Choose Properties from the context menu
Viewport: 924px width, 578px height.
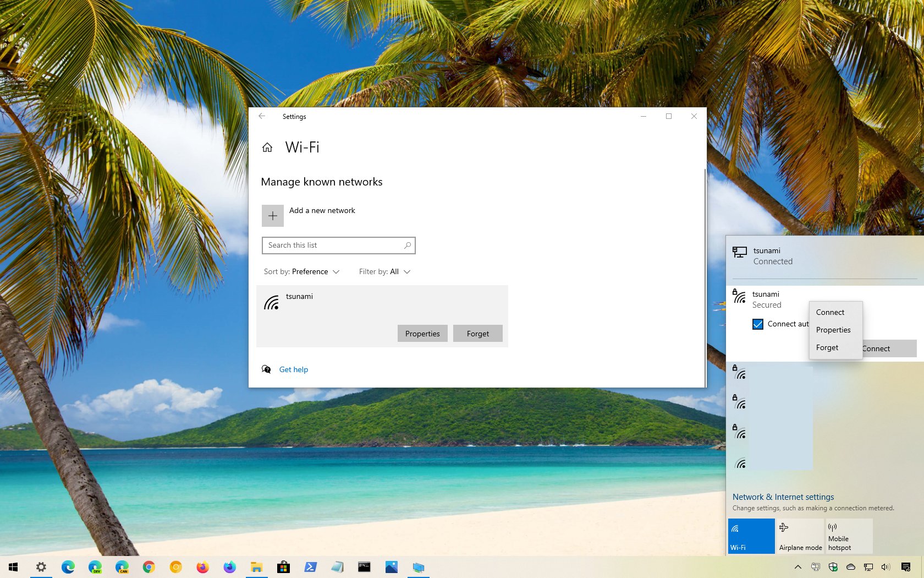tap(833, 330)
